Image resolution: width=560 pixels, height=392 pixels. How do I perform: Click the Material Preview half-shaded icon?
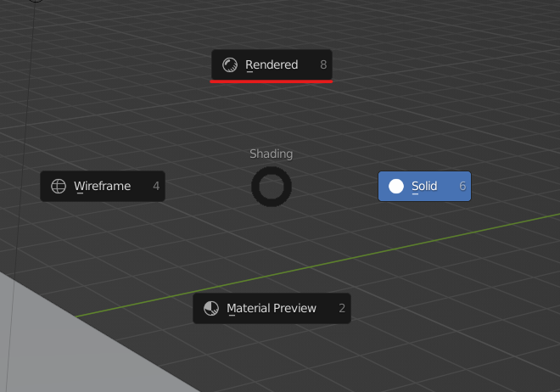point(211,308)
